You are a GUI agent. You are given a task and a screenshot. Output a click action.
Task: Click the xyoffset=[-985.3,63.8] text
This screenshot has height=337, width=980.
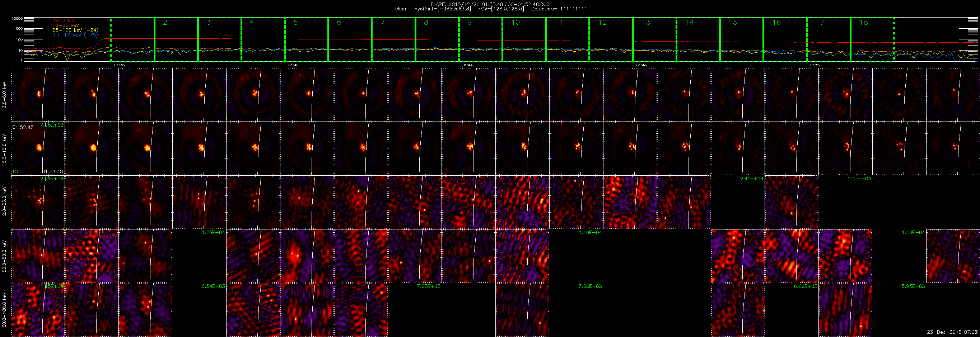(x=443, y=9)
